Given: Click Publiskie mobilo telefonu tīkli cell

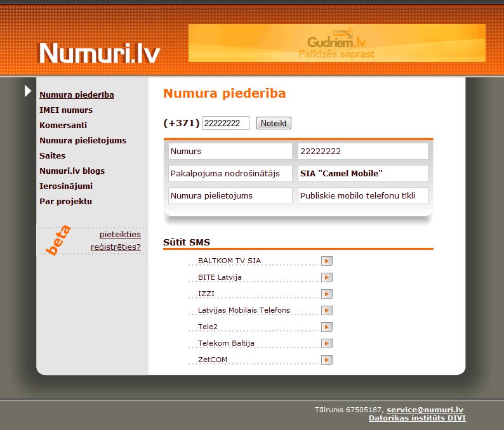Looking at the screenshot, I should (x=363, y=195).
